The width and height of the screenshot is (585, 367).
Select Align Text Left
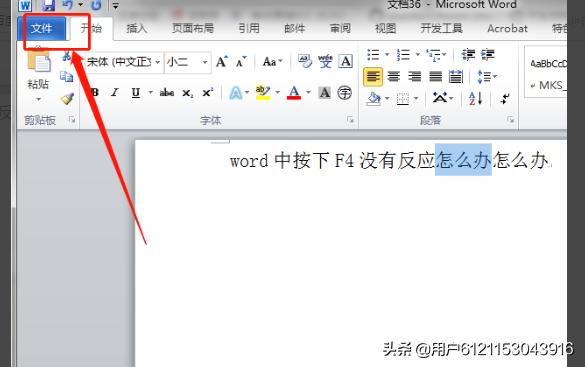[x=373, y=77]
